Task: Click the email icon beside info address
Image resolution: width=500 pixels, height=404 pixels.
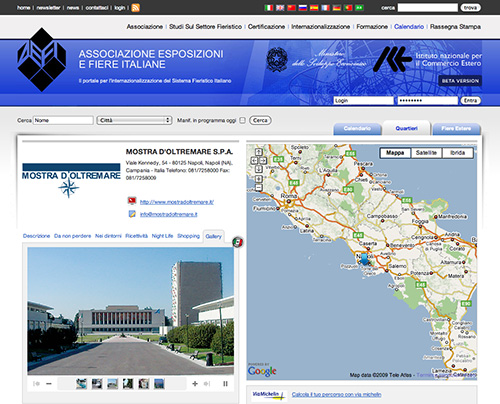Action: [x=132, y=214]
